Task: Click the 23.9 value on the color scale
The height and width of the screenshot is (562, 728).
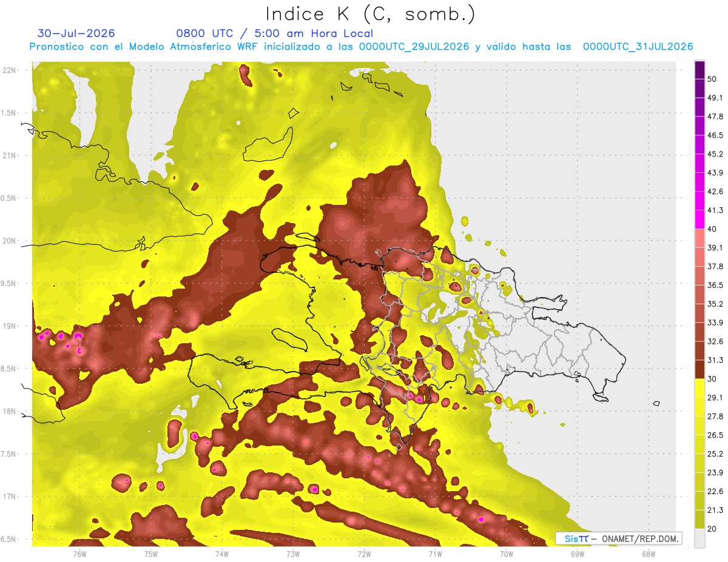Action: pos(715,472)
